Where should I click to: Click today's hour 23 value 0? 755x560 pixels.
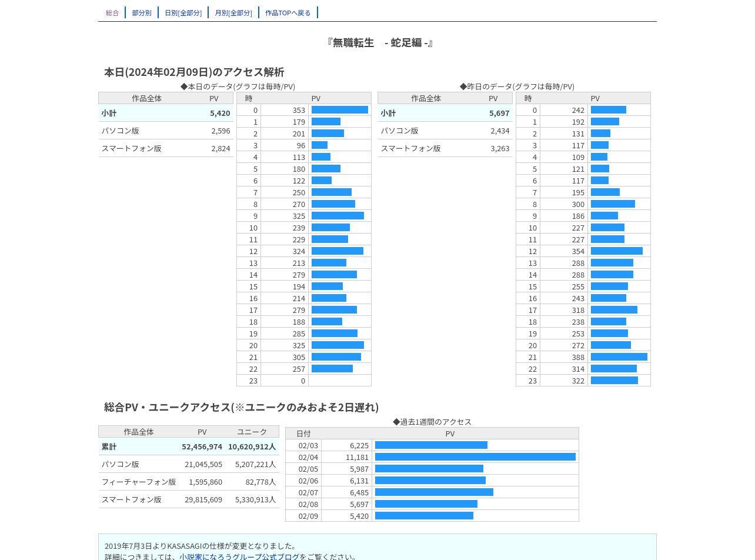point(303,381)
